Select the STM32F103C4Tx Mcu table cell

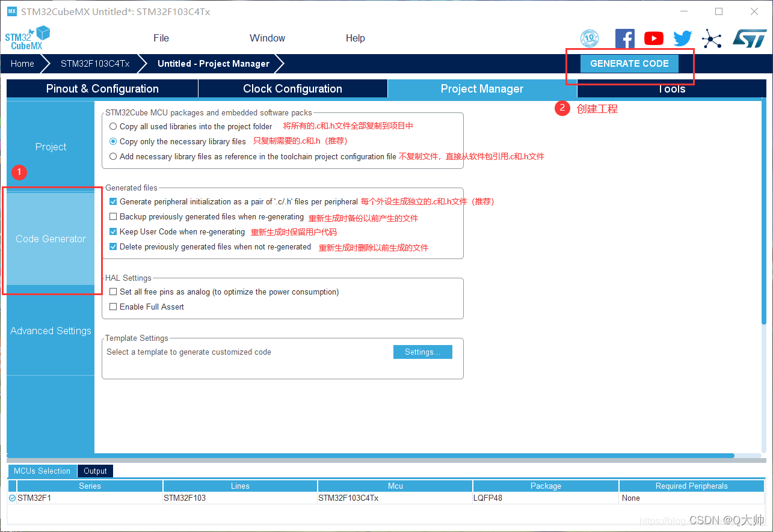(395, 498)
